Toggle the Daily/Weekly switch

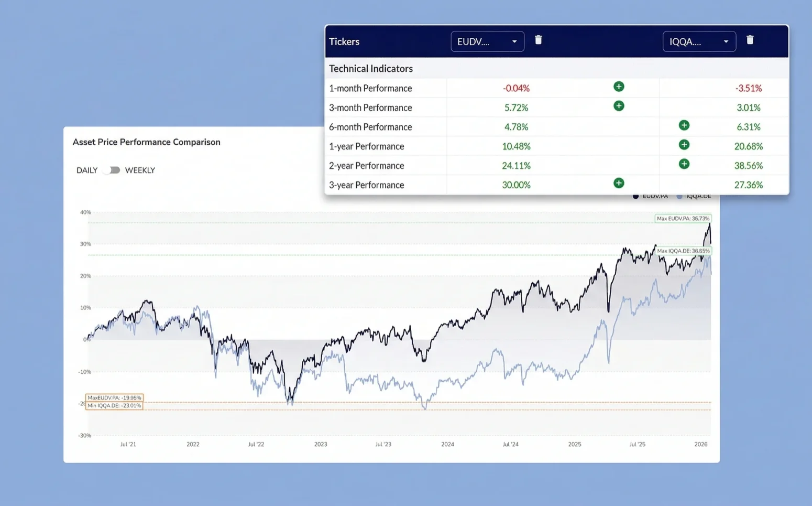(x=112, y=170)
